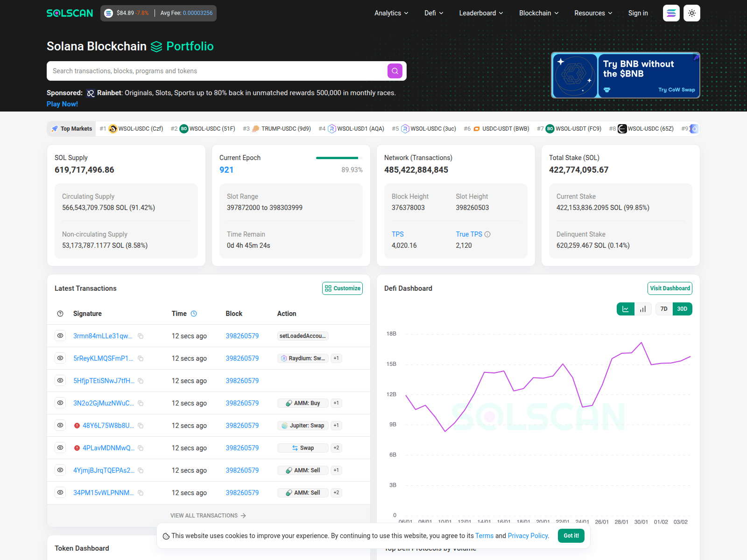The image size is (747, 560).
Task: Switch to the Defi menu
Action: click(x=433, y=13)
